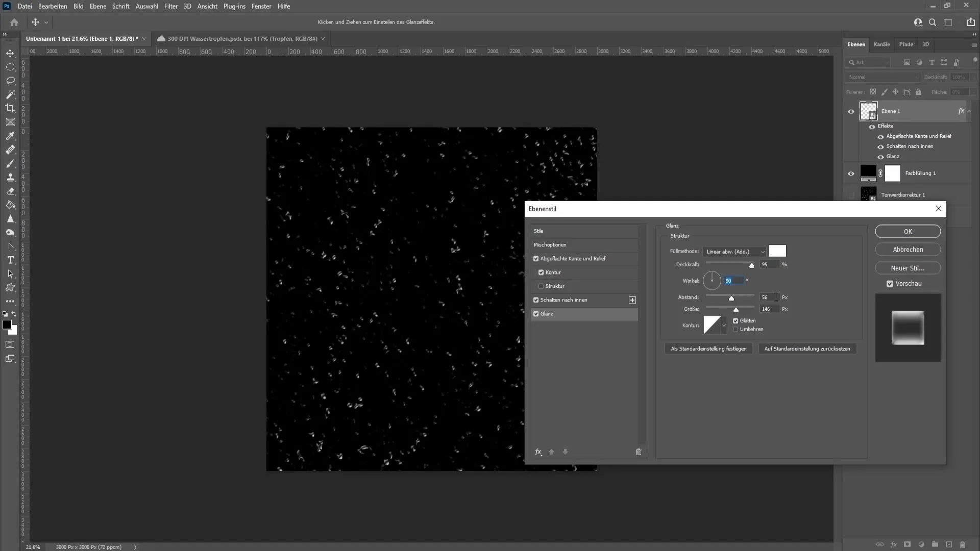Select Mischoptionen in styles list

(584, 245)
